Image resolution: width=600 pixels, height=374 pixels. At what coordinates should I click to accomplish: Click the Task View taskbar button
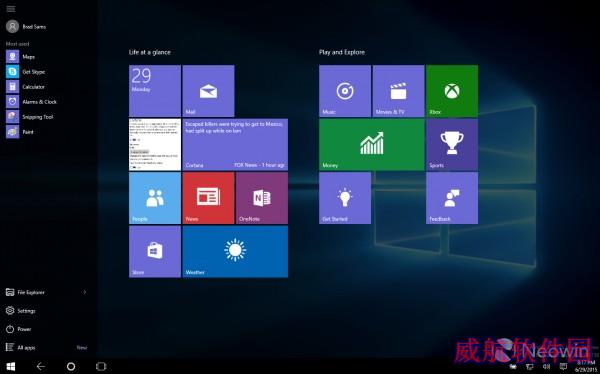pyautogui.click(x=101, y=366)
